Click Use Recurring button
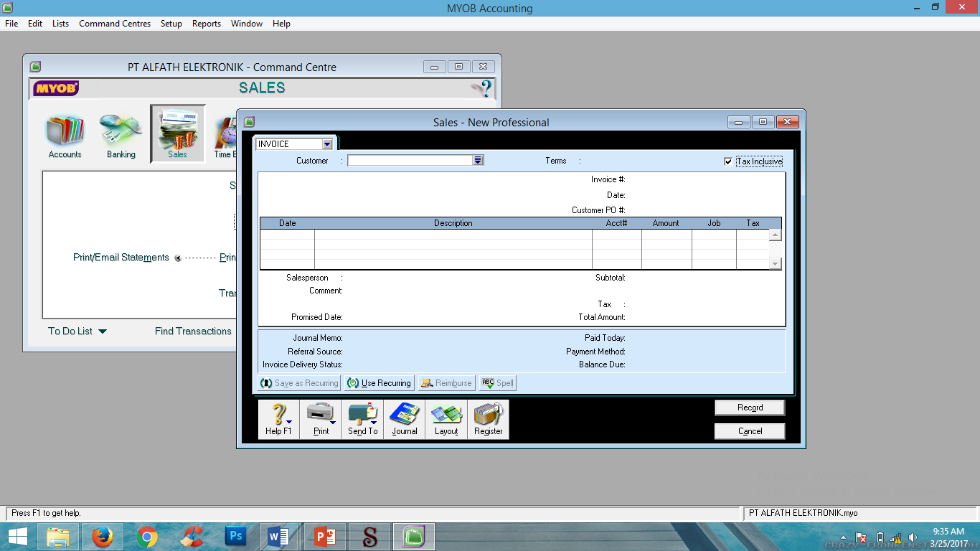Image resolution: width=980 pixels, height=551 pixels. click(x=379, y=382)
